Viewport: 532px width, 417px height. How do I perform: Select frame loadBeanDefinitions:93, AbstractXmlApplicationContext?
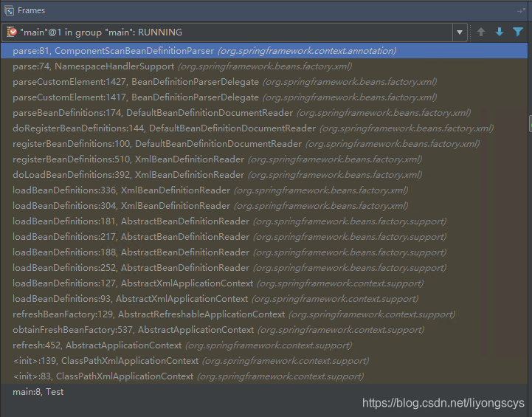pos(264,299)
